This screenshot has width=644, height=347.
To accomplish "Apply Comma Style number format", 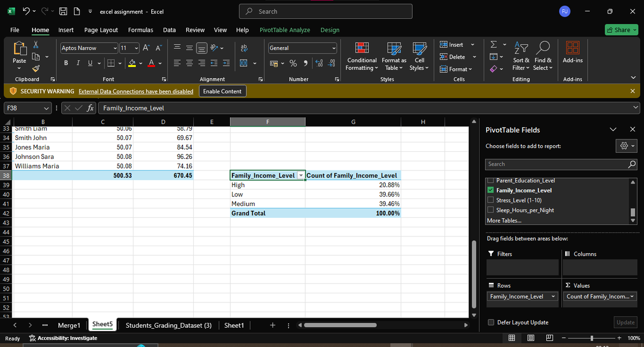I will point(304,63).
